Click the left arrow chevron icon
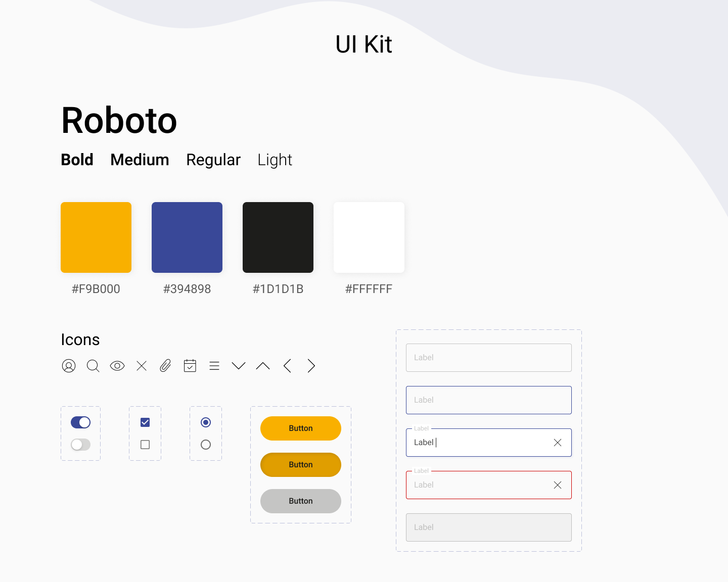The height and width of the screenshot is (582, 728). click(x=287, y=366)
